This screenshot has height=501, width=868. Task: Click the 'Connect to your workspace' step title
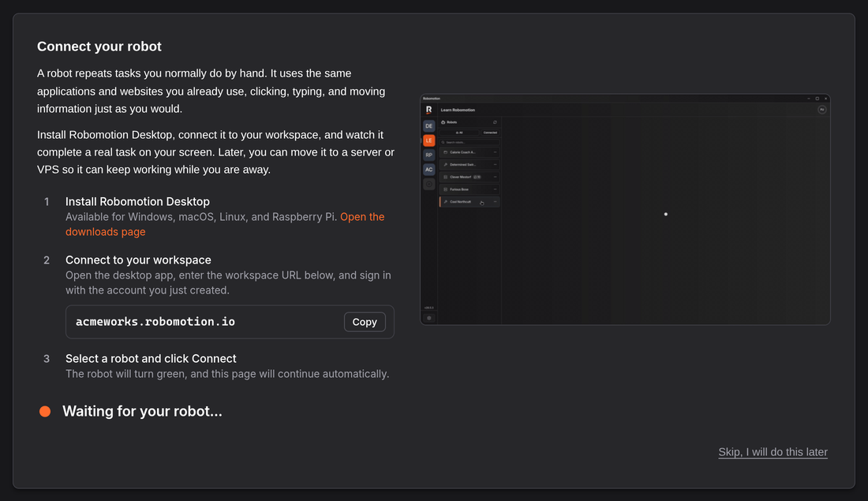click(138, 260)
